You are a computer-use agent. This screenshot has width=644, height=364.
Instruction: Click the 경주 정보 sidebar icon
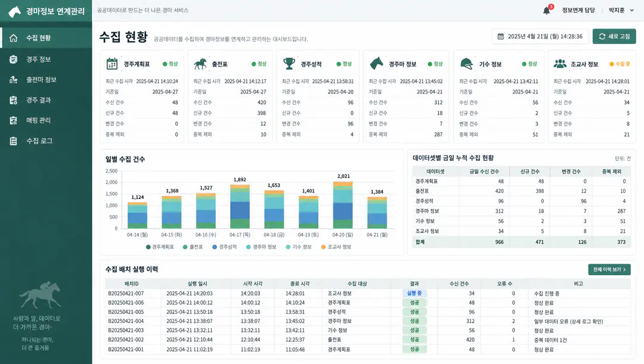point(14,60)
